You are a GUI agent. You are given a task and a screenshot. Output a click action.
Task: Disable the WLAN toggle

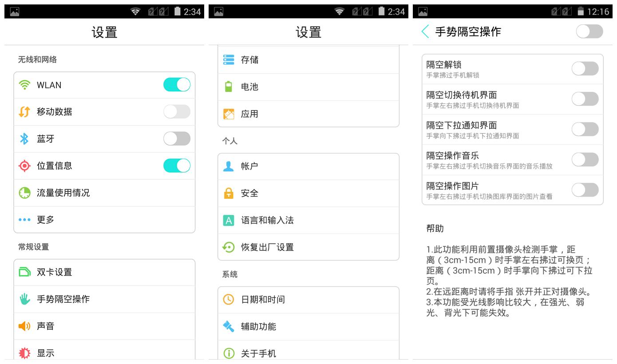(x=177, y=85)
